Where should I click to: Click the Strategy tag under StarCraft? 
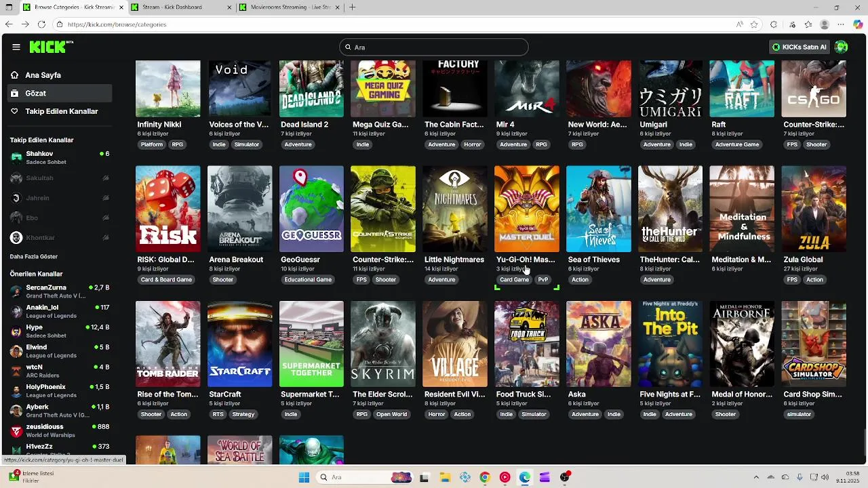(243, 415)
